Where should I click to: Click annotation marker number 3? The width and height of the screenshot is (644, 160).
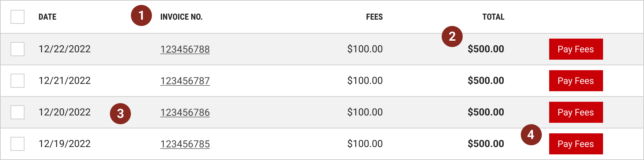coord(120,114)
